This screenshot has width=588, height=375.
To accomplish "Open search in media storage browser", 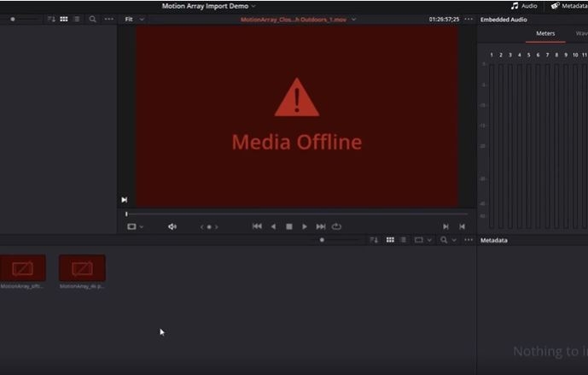I will (93, 19).
